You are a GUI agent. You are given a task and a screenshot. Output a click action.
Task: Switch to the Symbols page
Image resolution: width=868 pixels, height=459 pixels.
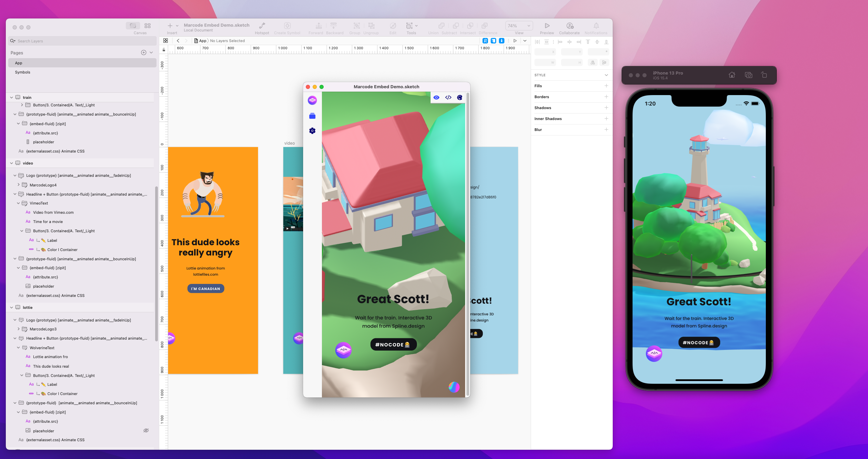(x=22, y=72)
